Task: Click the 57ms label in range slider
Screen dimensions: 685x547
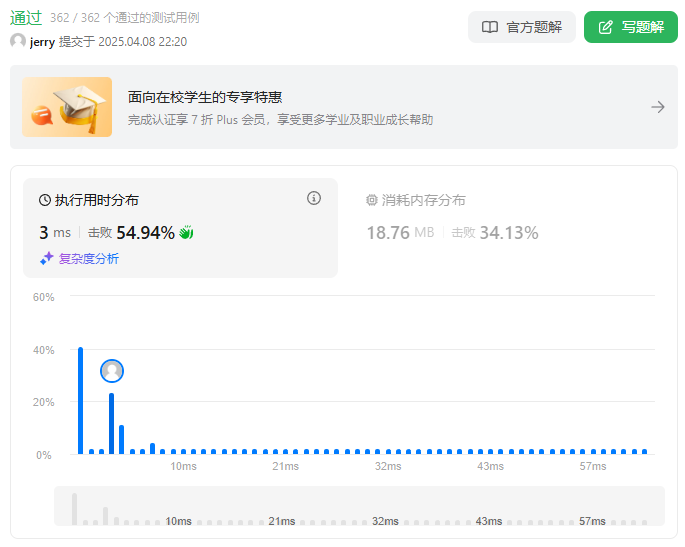Action: (592, 521)
